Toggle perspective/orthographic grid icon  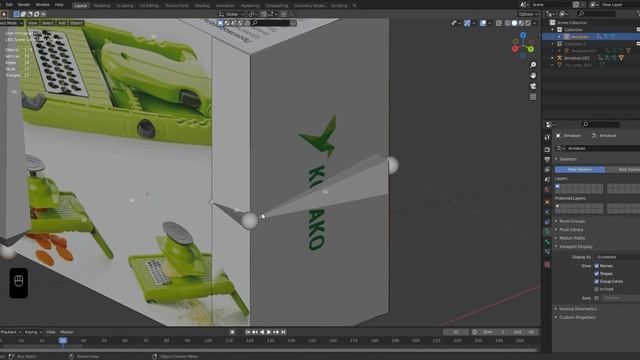[x=533, y=97]
